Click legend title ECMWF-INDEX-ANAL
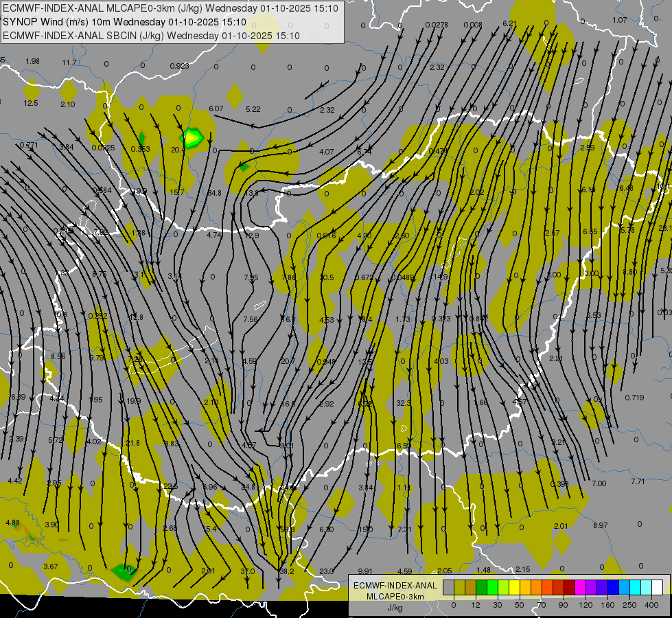672x618 pixels. 395,586
